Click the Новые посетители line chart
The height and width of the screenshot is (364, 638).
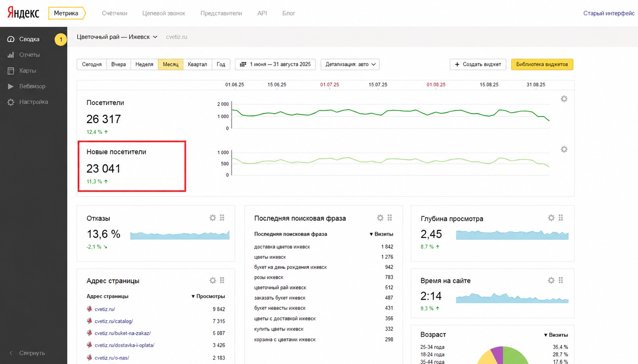pos(390,162)
